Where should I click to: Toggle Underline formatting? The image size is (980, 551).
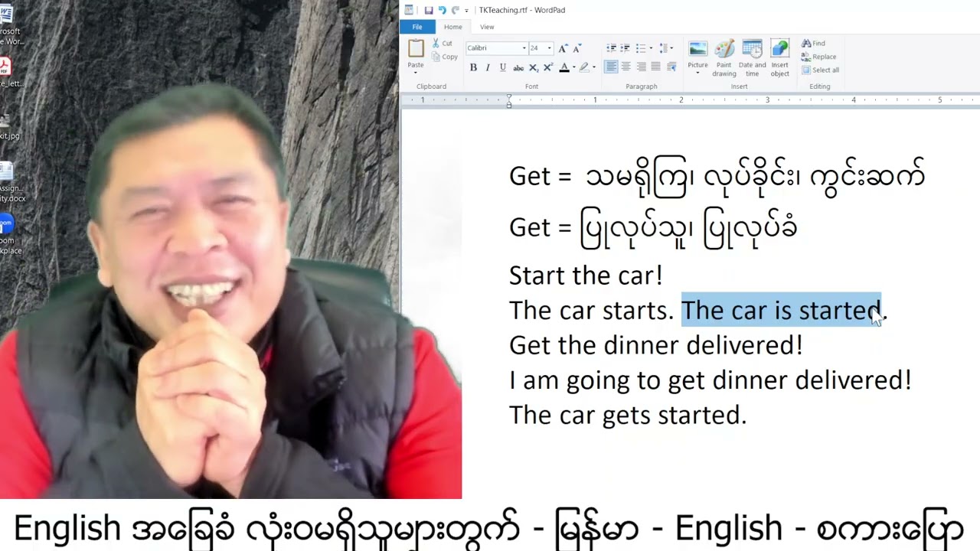pyautogui.click(x=502, y=67)
